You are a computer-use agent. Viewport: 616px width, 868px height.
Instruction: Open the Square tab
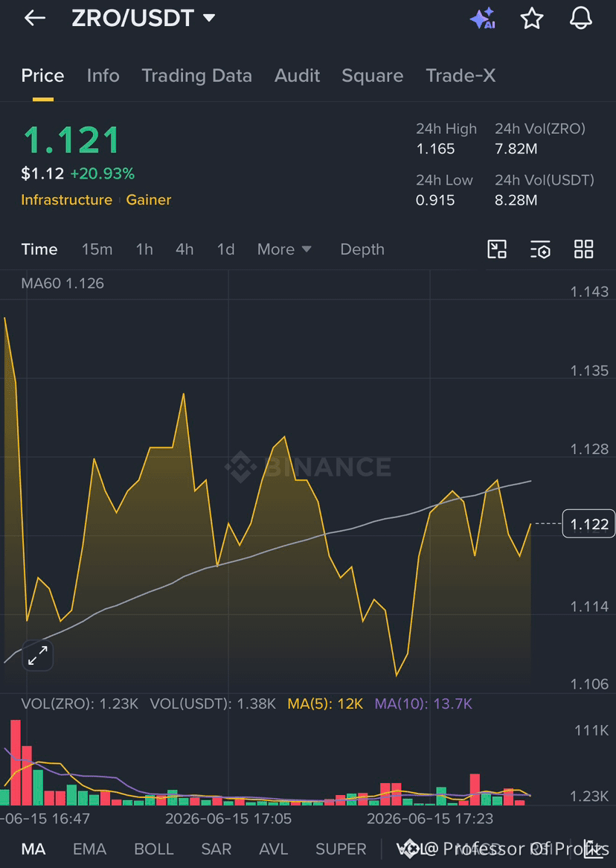[373, 76]
